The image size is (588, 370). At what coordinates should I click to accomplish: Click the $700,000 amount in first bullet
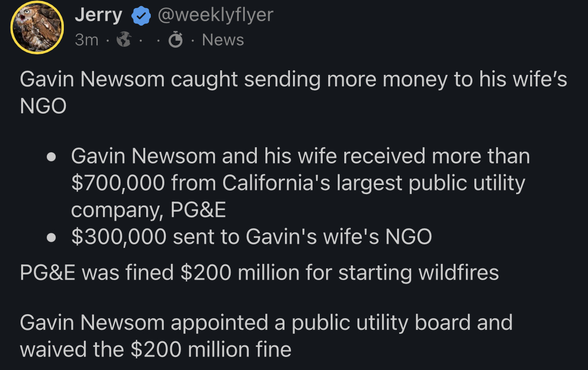[118, 183]
